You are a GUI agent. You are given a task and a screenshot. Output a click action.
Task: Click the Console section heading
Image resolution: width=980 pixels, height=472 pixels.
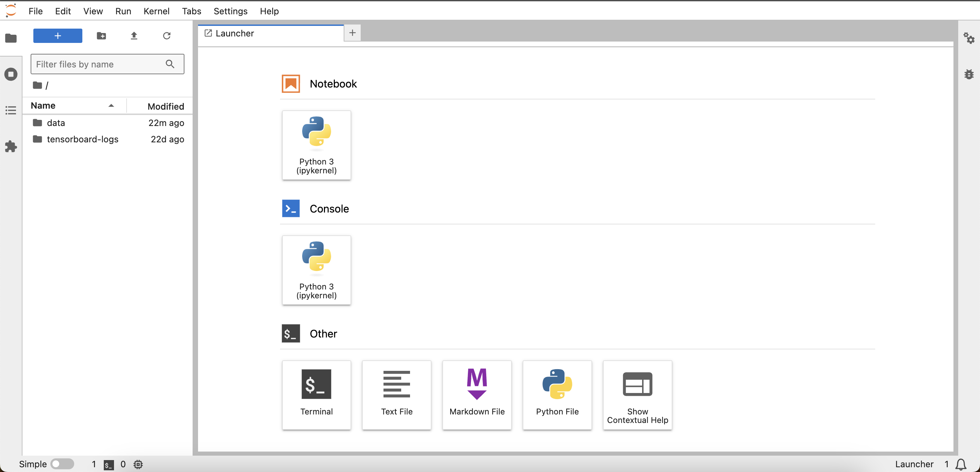[329, 209]
